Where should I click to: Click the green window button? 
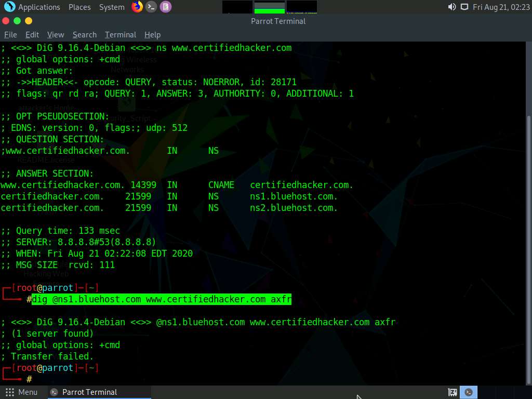coord(17,21)
